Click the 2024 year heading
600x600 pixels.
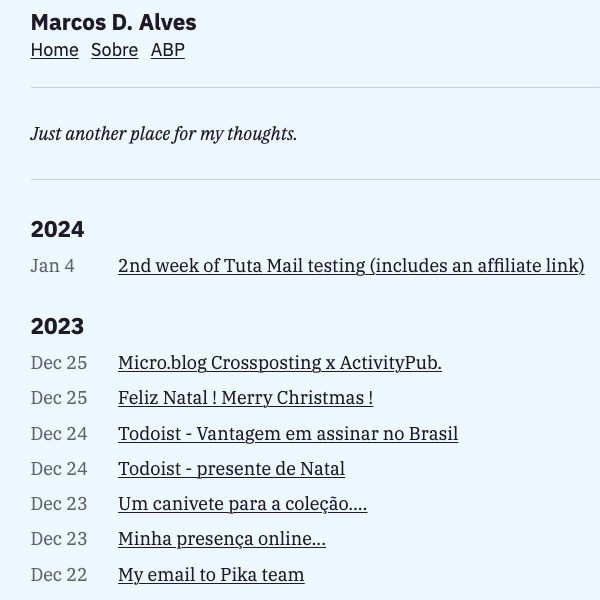tap(57, 229)
